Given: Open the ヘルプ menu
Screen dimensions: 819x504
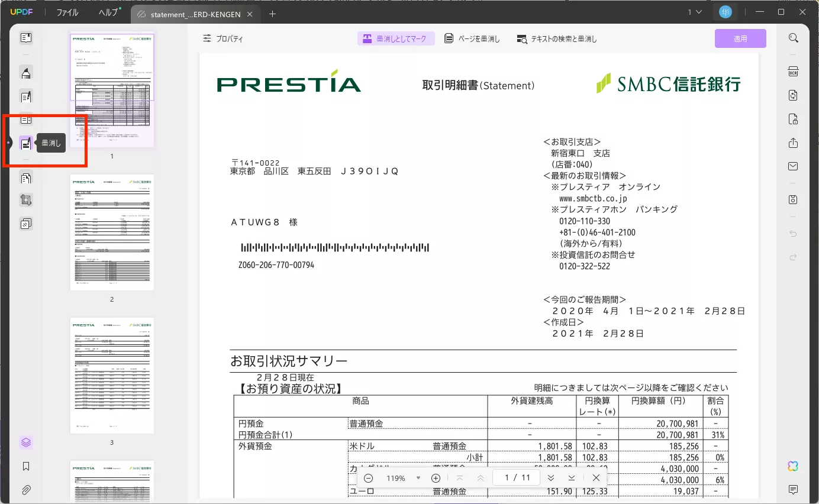Looking at the screenshot, I should (x=108, y=12).
